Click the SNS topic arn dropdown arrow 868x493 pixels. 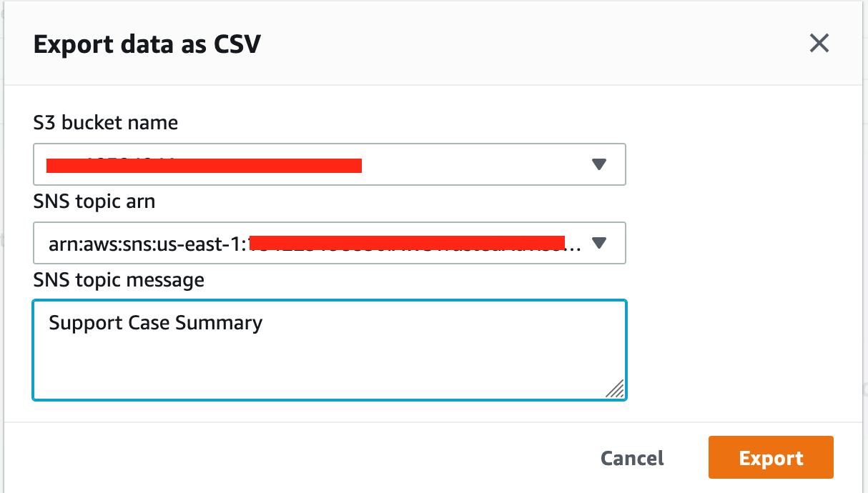599,243
